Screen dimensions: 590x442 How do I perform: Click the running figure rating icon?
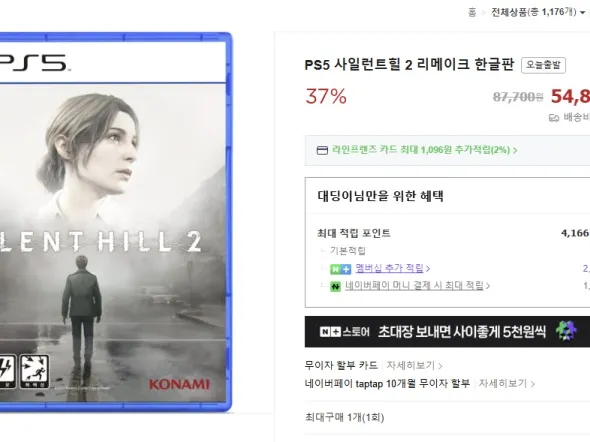34,372
